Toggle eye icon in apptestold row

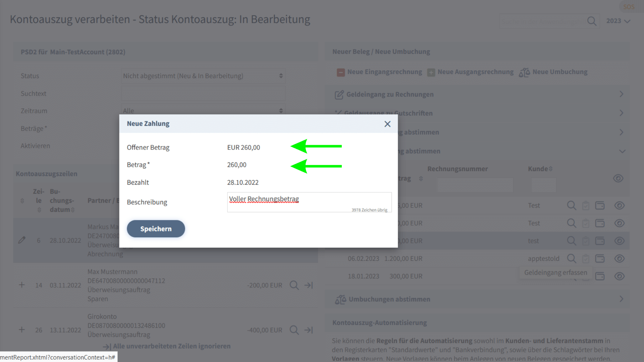[x=619, y=259]
